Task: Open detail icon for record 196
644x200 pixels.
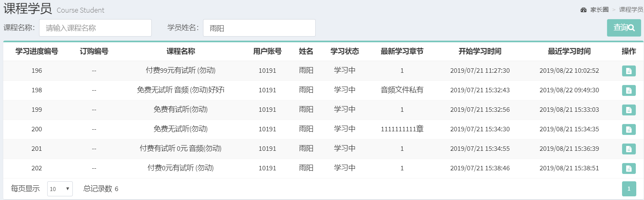Action: click(629, 71)
